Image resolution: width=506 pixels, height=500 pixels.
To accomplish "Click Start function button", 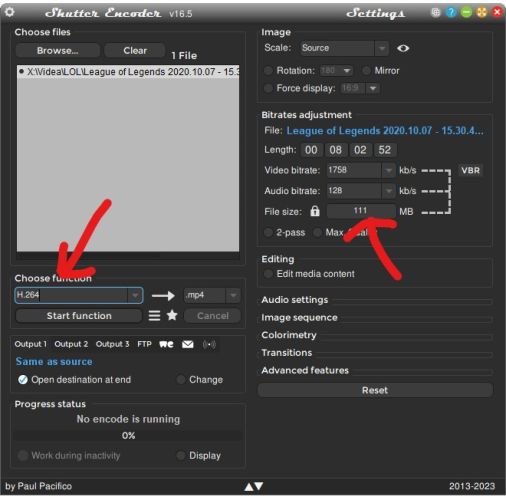I will coord(79,316).
